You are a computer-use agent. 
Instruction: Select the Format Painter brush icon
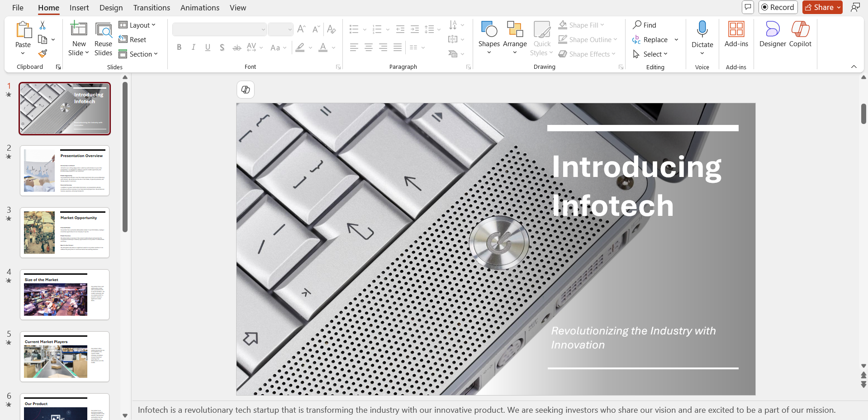click(x=43, y=53)
